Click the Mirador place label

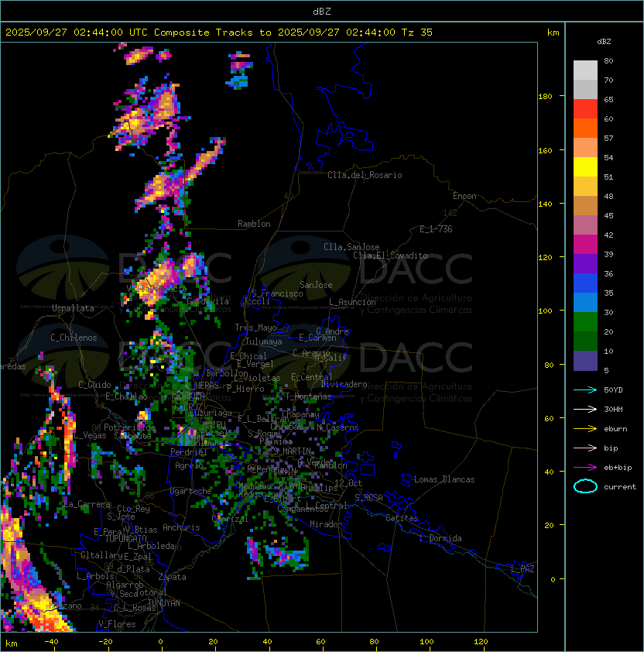point(327,524)
